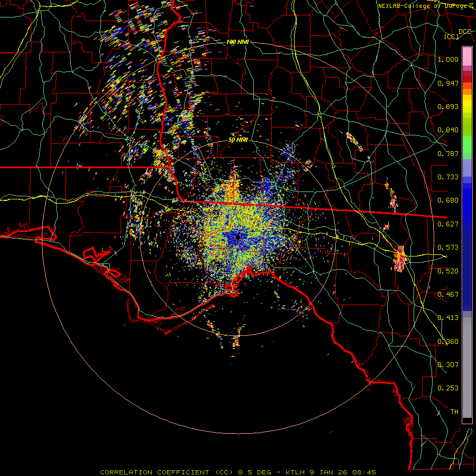Click the 0.680 scale value
The height and width of the screenshot is (476, 476).
448,200
